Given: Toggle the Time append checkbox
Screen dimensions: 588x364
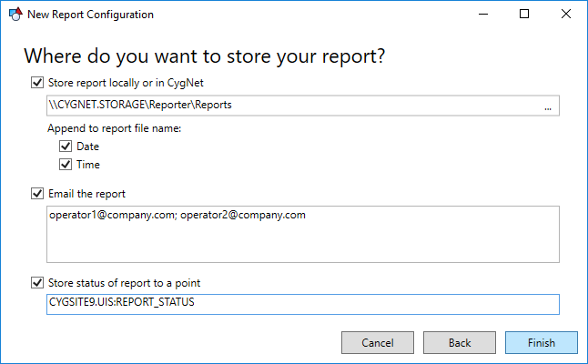Looking at the screenshot, I should click(66, 164).
